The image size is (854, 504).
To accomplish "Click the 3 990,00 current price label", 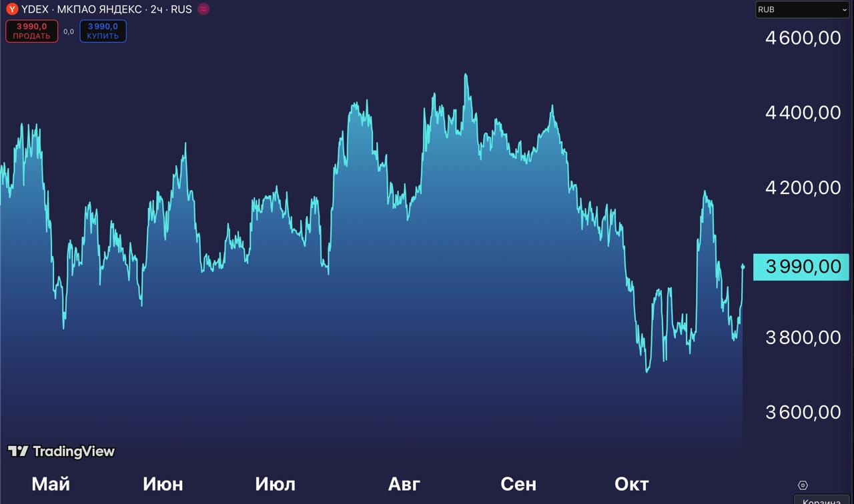I will click(x=801, y=267).
